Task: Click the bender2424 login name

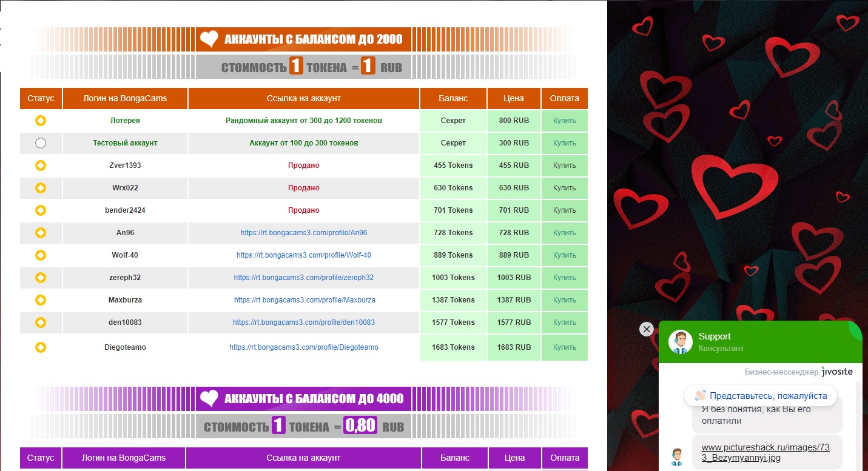Action: [125, 210]
